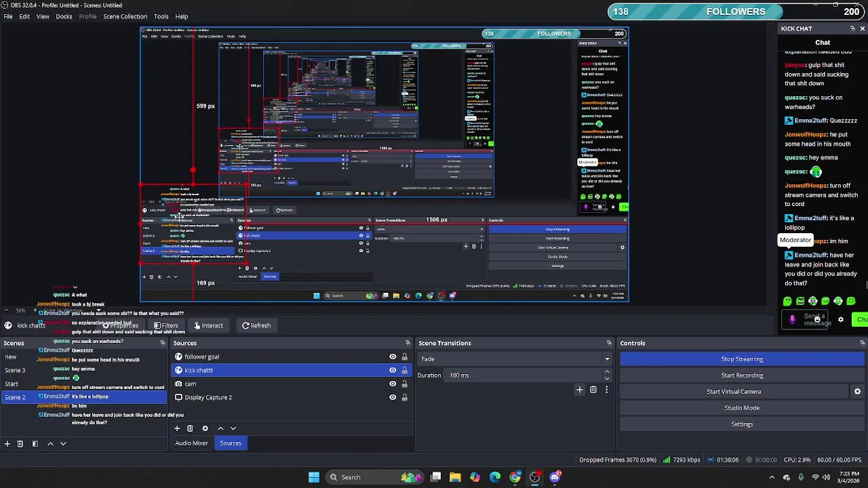The width and height of the screenshot is (868, 488).
Task: Enable Studio Mode
Action: [x=742, y=408]
